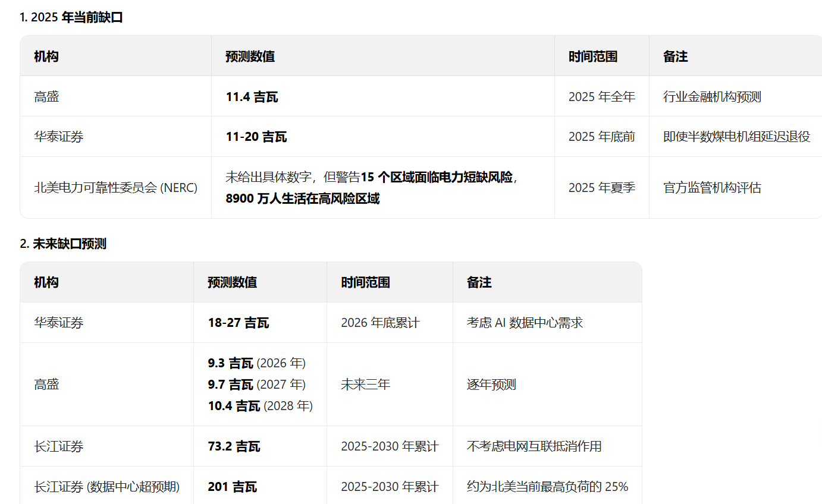Screen dimensions: 822x504
Task: Click the 机构 header above the 11.4 吉瓦 table
Action: 46,56
